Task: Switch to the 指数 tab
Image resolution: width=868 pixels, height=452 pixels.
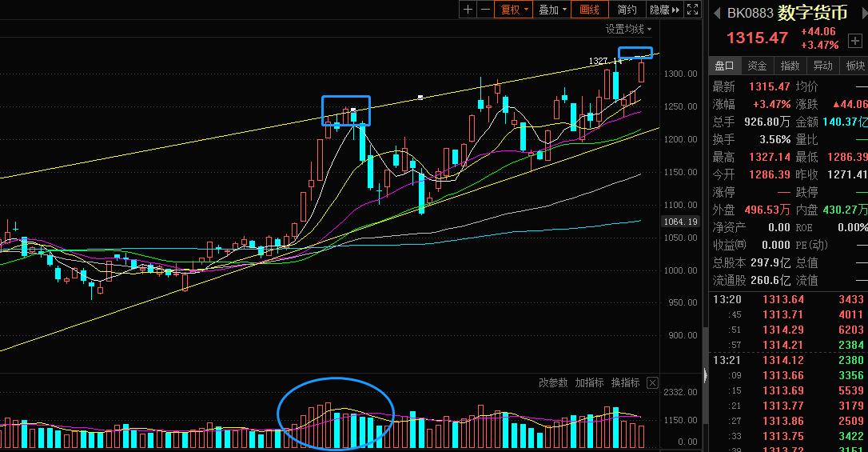Action: [790, 66]
